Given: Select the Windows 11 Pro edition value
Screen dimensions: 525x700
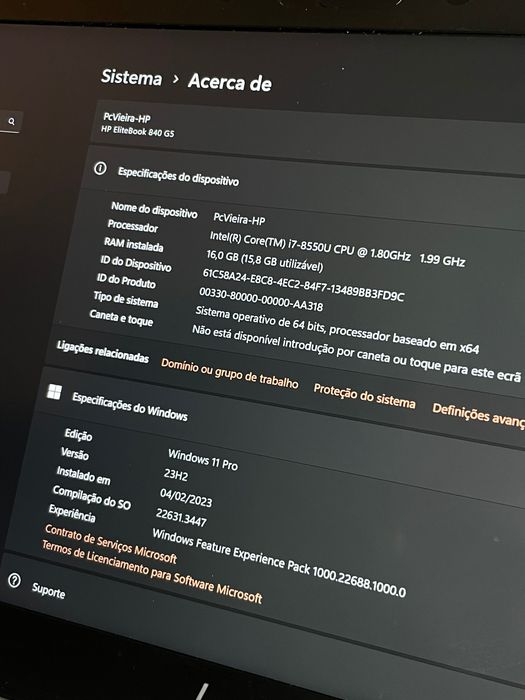Looking at the screenshot, I should pyautogui.click(x=203, y=459).
